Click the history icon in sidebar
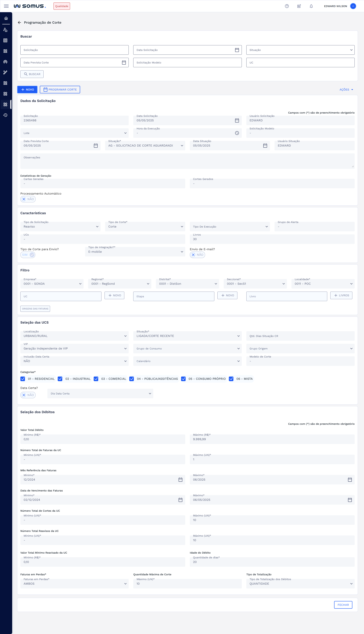This screenshot has width=364, height=634. (x=6, y=115)
